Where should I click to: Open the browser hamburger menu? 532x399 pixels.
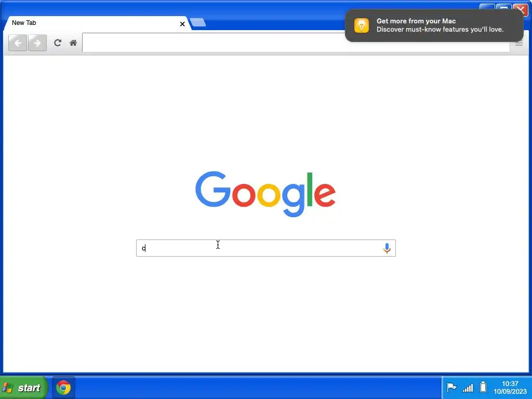(519, 44)
